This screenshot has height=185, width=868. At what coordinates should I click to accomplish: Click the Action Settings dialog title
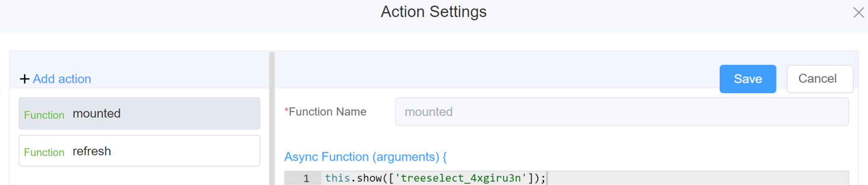click(x=433, y=12)
